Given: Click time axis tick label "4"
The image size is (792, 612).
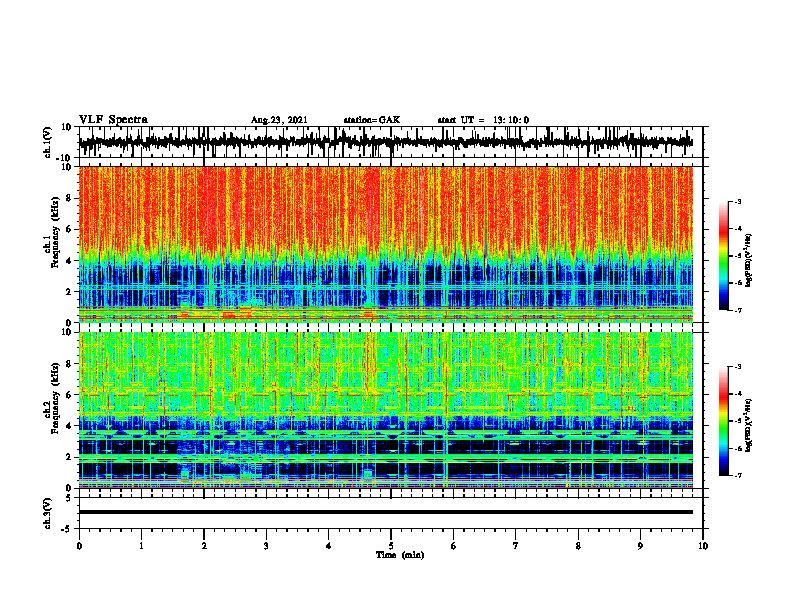Looking at the screenshot, I should 329,546.
